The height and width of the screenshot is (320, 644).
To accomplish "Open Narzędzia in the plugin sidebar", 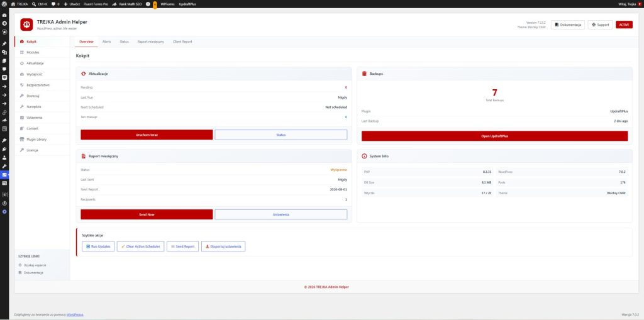I will pyautogui.click(x=42, y=106).
